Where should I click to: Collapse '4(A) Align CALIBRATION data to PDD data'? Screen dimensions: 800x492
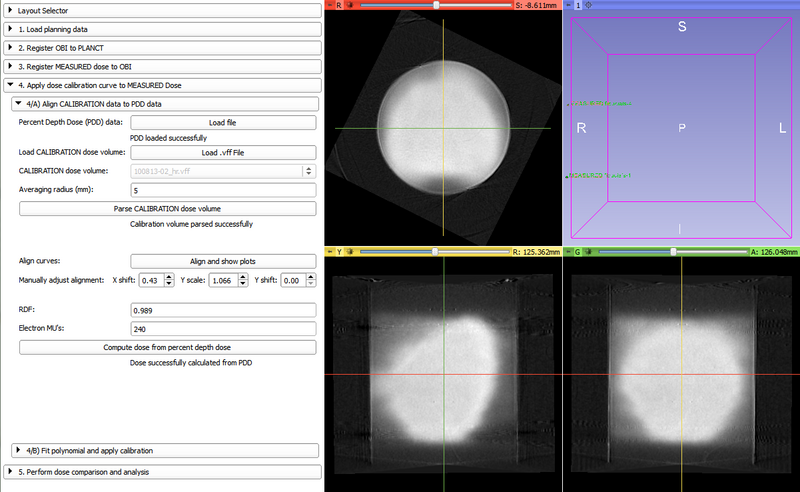coord(165,103)
